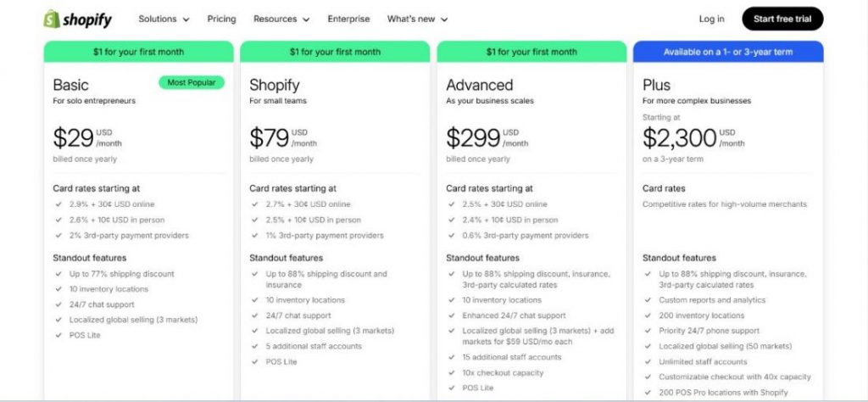Select the Advanced plan's green first-month banner
The height and width of the screenshot is (402, 868).
(531, 52)
